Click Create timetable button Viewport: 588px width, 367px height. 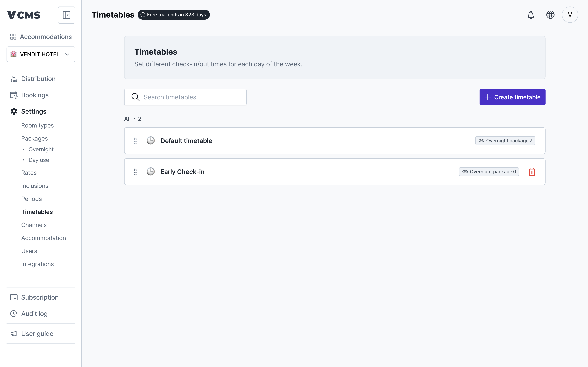512,97
